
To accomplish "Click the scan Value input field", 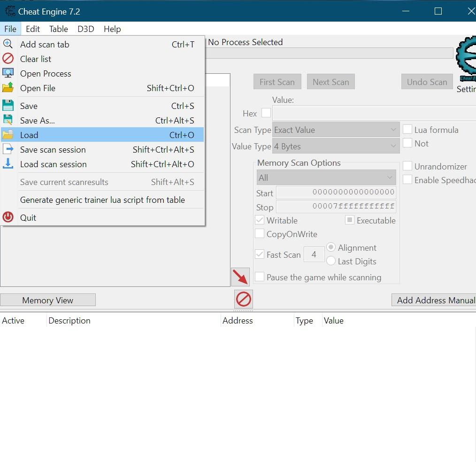I will [374, 113].
